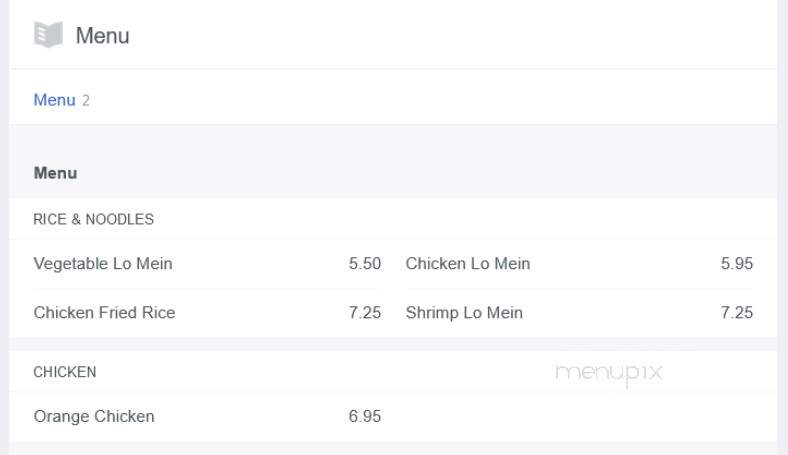This screenshot has height=455, width=788.
Task: Select the Orange Chicken item
Action: [x=94, y=416]
